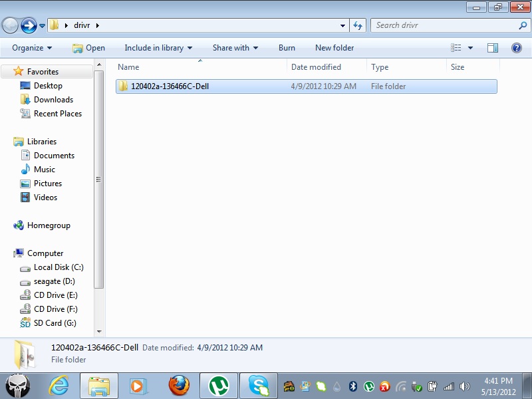
Task: Click the large folder icon in details pane
Action: pos(25,354)
